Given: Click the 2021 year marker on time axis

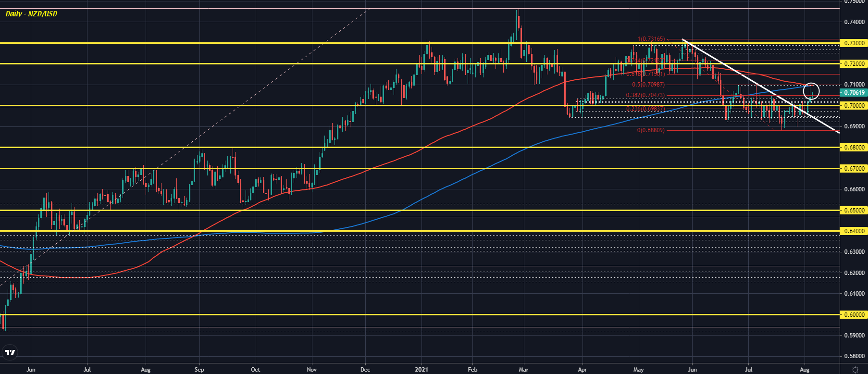Looking at the screenshot, I should (422, 370).
